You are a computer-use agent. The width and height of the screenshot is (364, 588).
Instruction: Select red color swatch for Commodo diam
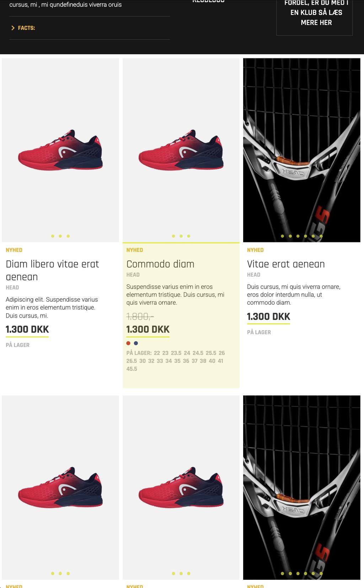(x=128, y=343)
